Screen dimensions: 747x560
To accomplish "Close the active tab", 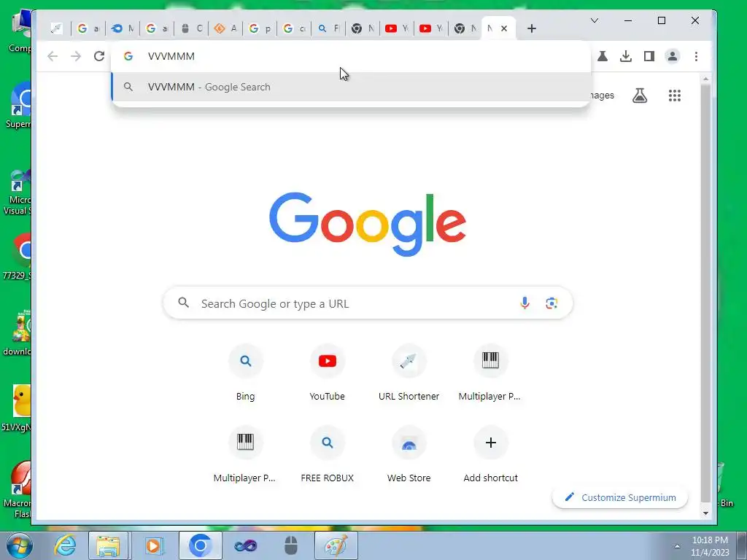I will pyautogui.click(x=504, y=28).
